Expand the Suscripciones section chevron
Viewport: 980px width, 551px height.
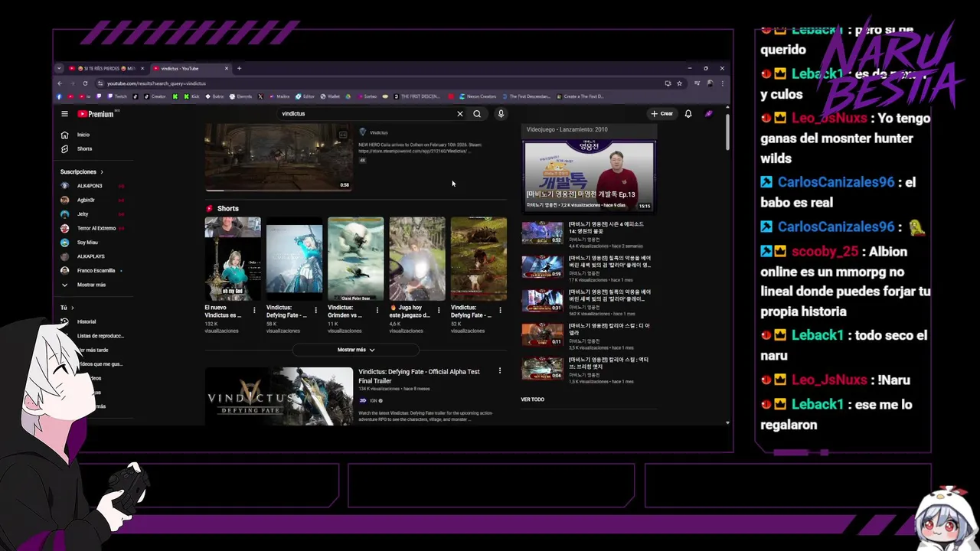(x=101, y=172)
